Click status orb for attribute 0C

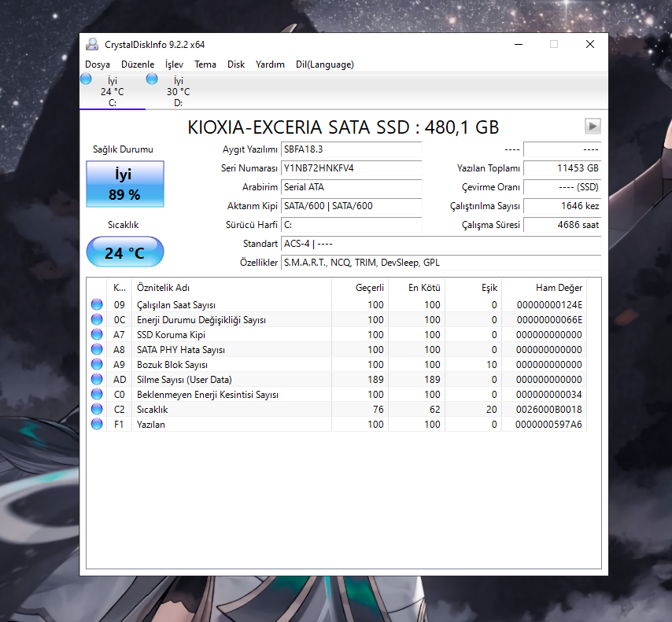point(97,319)
